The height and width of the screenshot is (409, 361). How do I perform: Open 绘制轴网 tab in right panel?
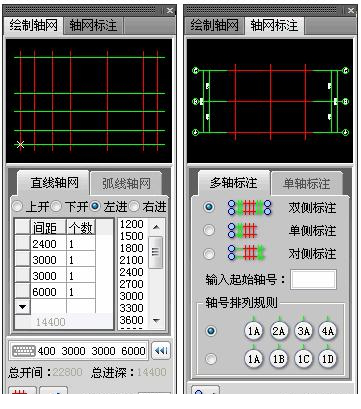(215, 25)
